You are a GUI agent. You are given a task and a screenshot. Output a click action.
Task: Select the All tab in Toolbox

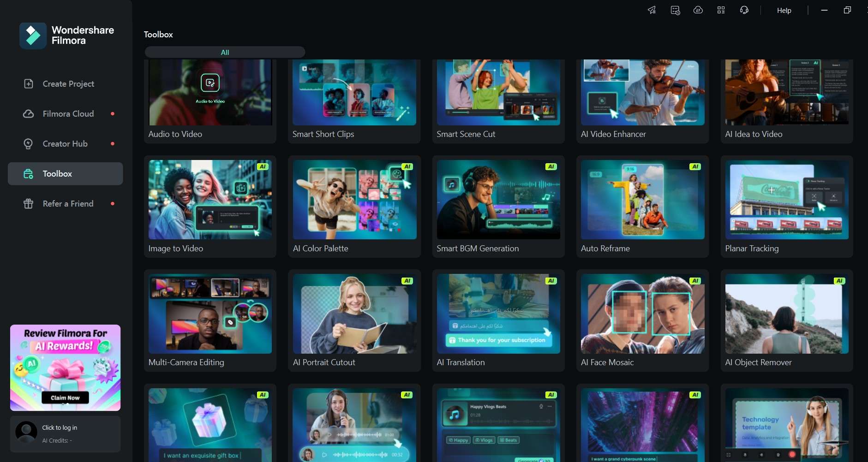(225, 52)
